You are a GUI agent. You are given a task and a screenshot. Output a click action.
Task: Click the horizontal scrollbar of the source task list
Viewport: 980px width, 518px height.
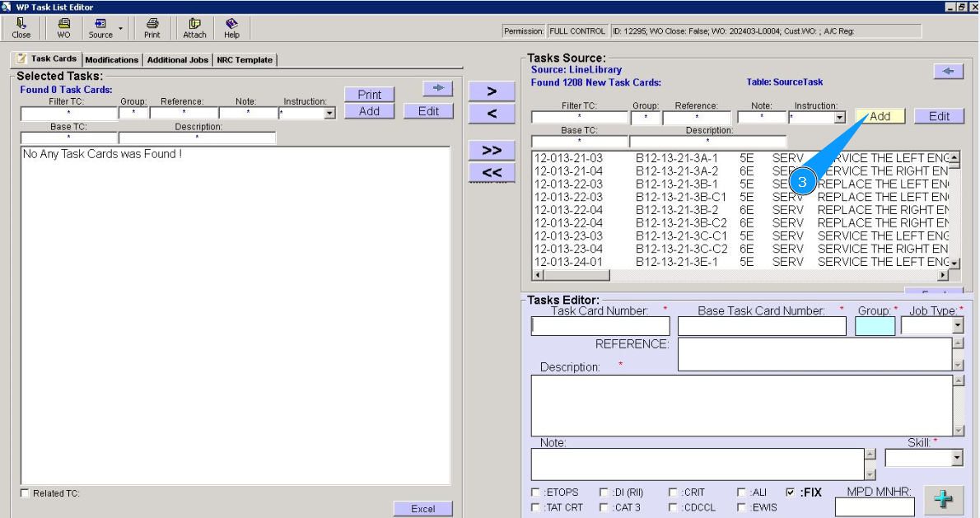pos(741,275)
